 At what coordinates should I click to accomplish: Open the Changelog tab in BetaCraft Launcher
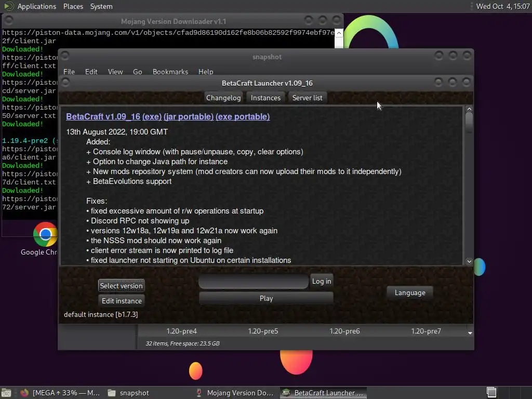click(223, 98)
